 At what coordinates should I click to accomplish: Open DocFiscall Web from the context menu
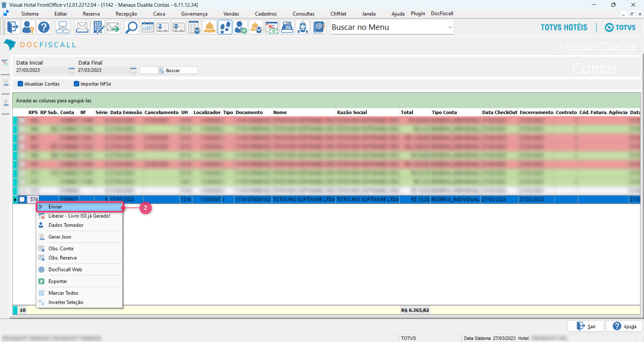pyautogui.click(x=79, y=270)
